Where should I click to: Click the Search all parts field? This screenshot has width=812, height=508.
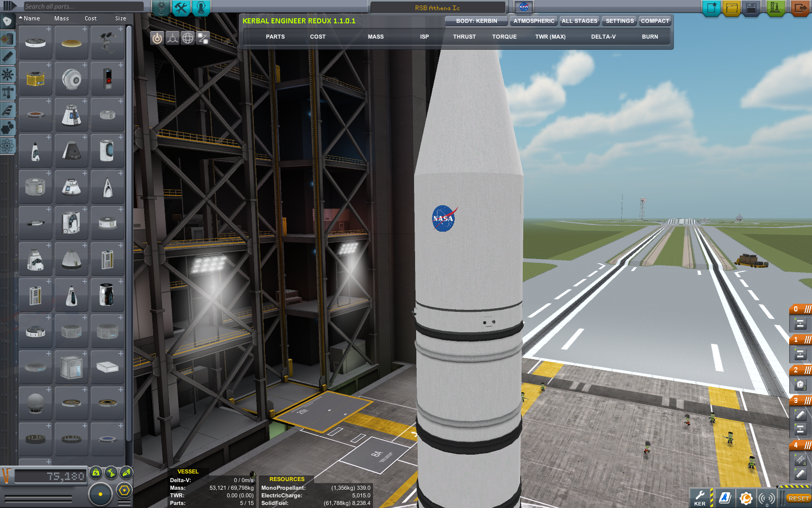pos(84,7)
